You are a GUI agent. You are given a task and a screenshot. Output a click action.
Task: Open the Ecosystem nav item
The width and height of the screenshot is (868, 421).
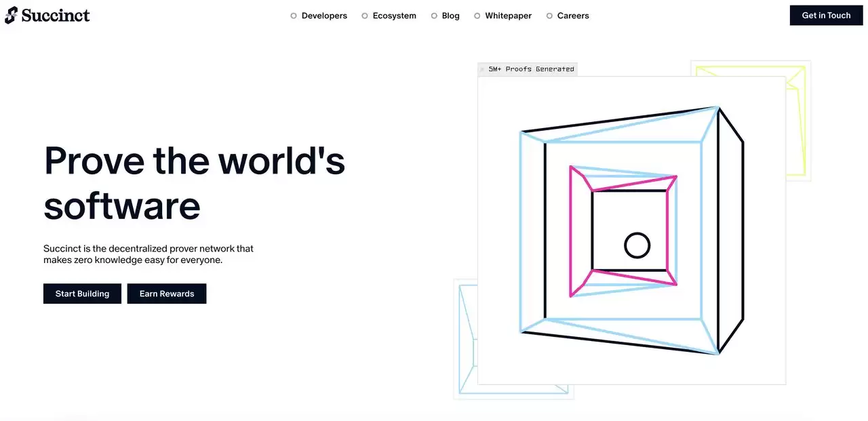[394, 16]
